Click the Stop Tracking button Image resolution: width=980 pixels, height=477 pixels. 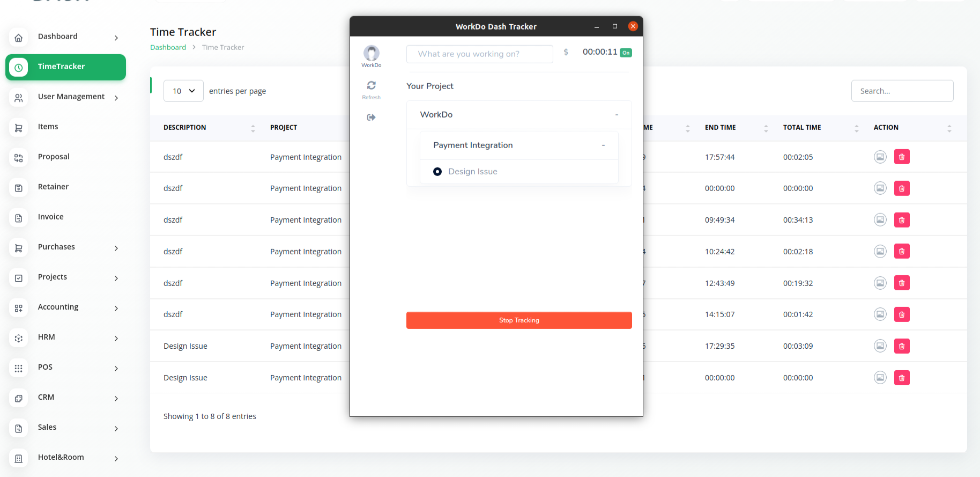[x=519, y=320]
